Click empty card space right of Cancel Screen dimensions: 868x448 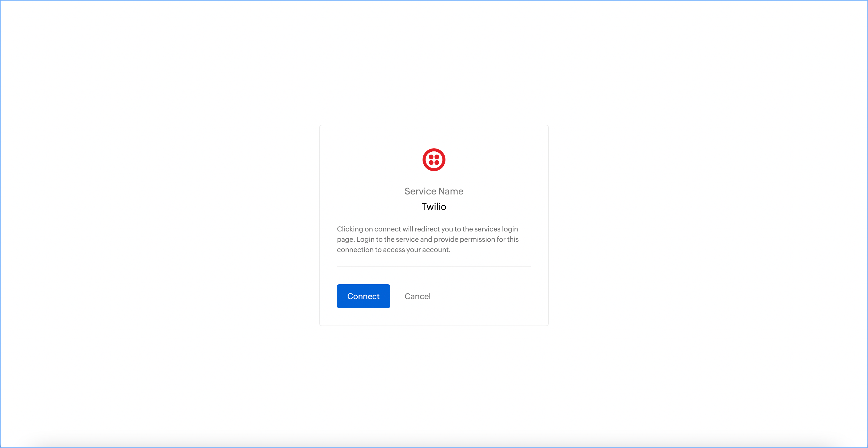pyautogui.click(x=489, y=296)
